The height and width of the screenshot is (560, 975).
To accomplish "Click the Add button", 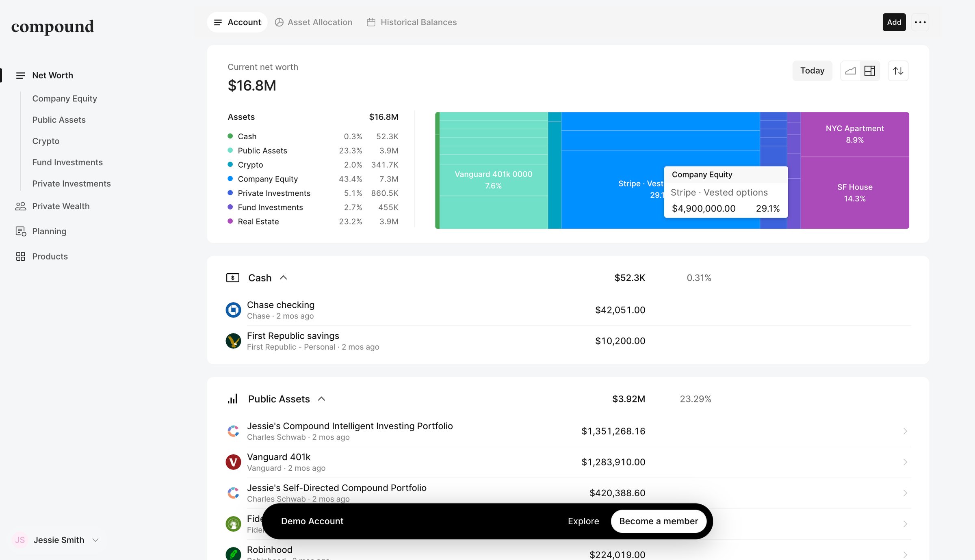I will coord(894,22).
